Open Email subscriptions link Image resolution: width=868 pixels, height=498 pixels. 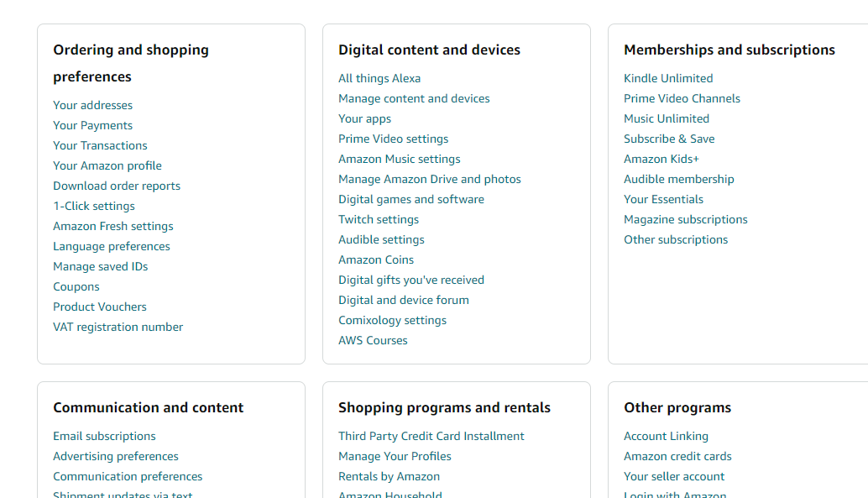(104, 437)
